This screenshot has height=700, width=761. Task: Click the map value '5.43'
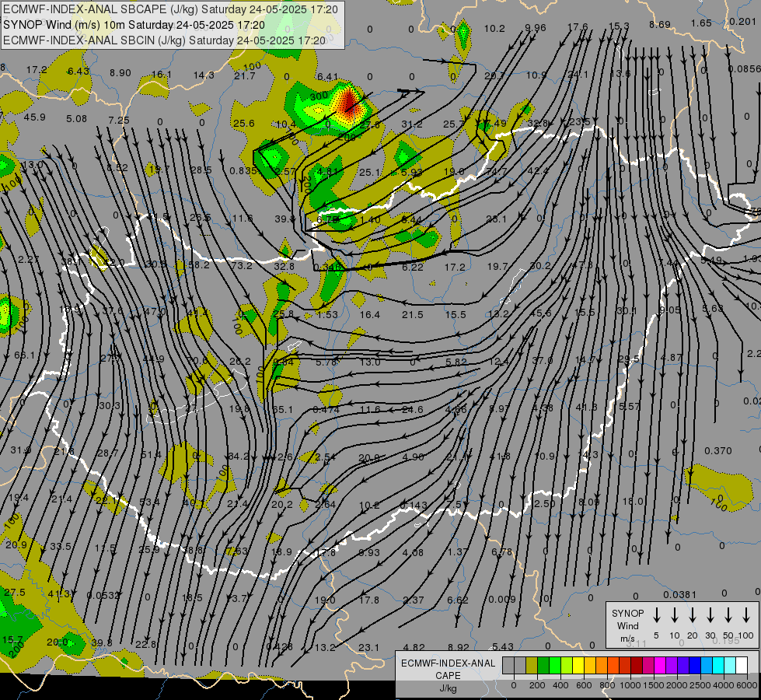pyautogui.click(x=503, y=646)
